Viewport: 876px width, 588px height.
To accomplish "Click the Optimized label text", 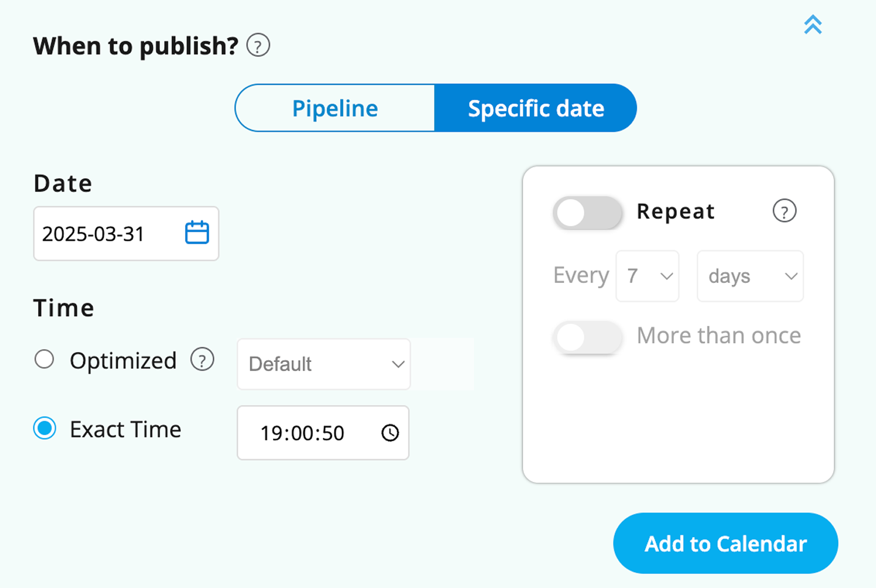I will tap(123, 361).
